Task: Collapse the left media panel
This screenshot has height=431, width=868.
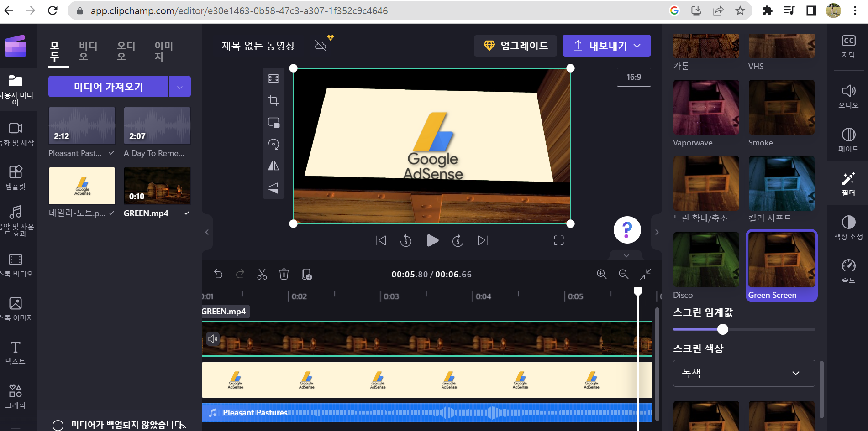Action: [x=207, y=232]
